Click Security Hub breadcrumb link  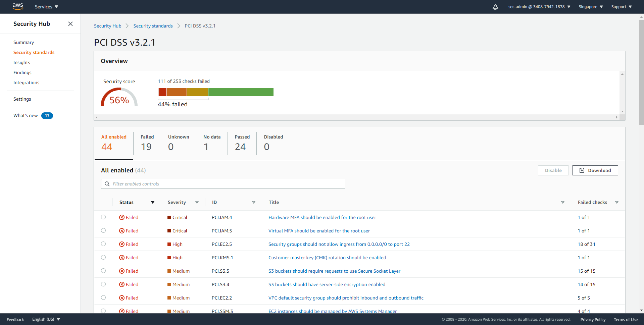(108, 26)
